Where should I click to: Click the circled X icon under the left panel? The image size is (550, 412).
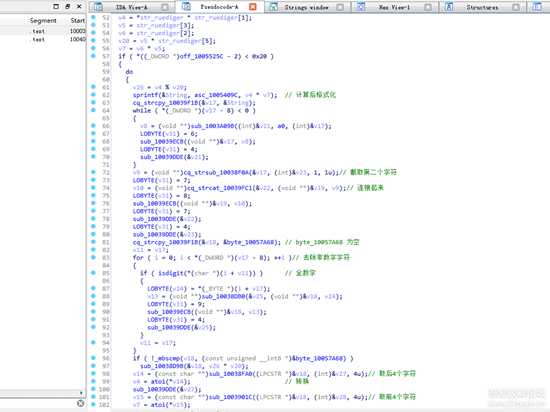click(x=81, y=403)
